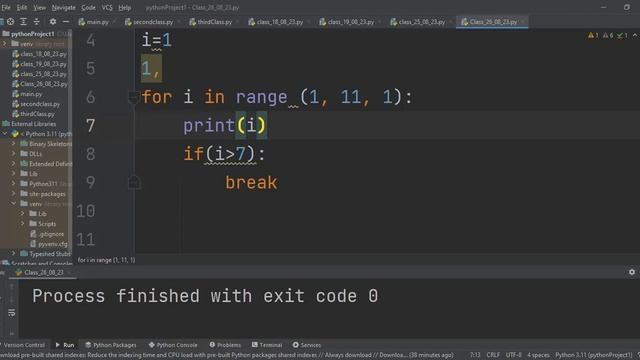Expand the DLLs folder
640x360 pixels.
point(13,154)
